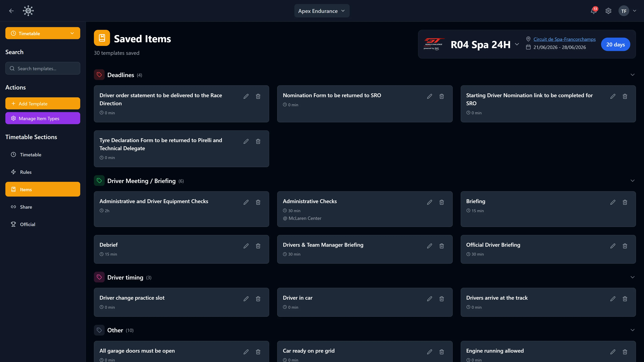The image size is (644, 362).
Task: Collapse the Driver timing section
Action: coord(632,277)
